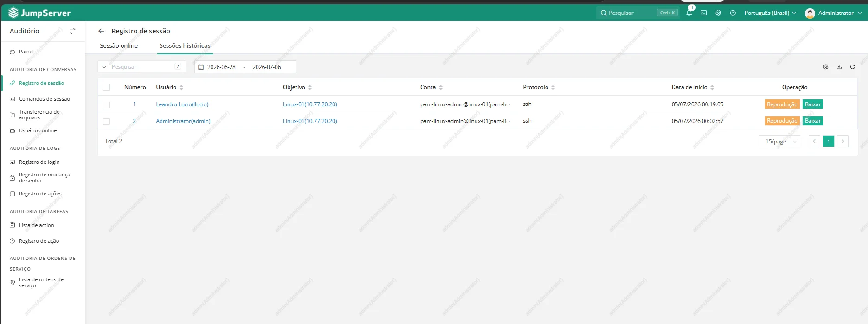Click Baixar for Administrator(admin) session
Viewport: 868px width, 324px height.
(813, 121)
